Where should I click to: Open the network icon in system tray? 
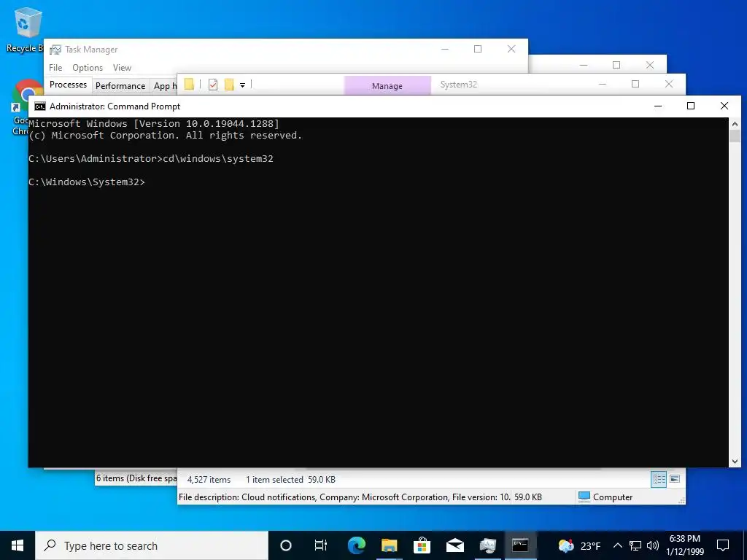[635, 545]
